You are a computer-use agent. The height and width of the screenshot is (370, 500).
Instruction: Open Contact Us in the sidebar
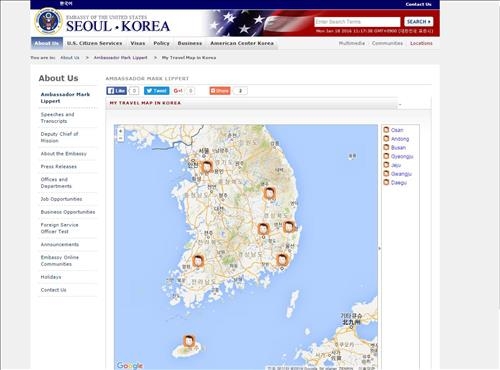53,290
